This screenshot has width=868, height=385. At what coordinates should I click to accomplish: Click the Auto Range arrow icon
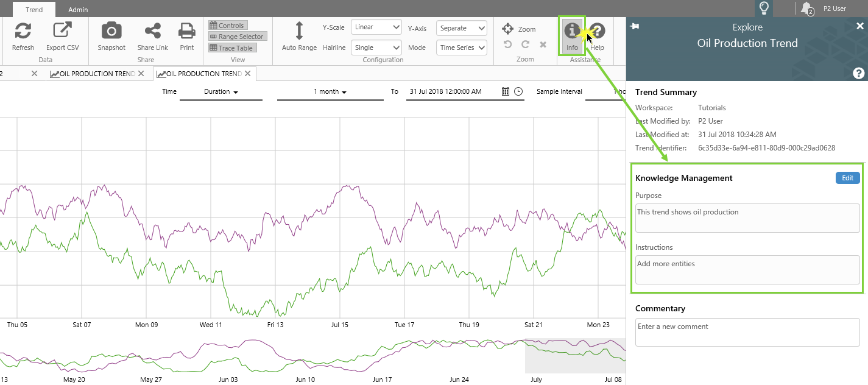299,31
